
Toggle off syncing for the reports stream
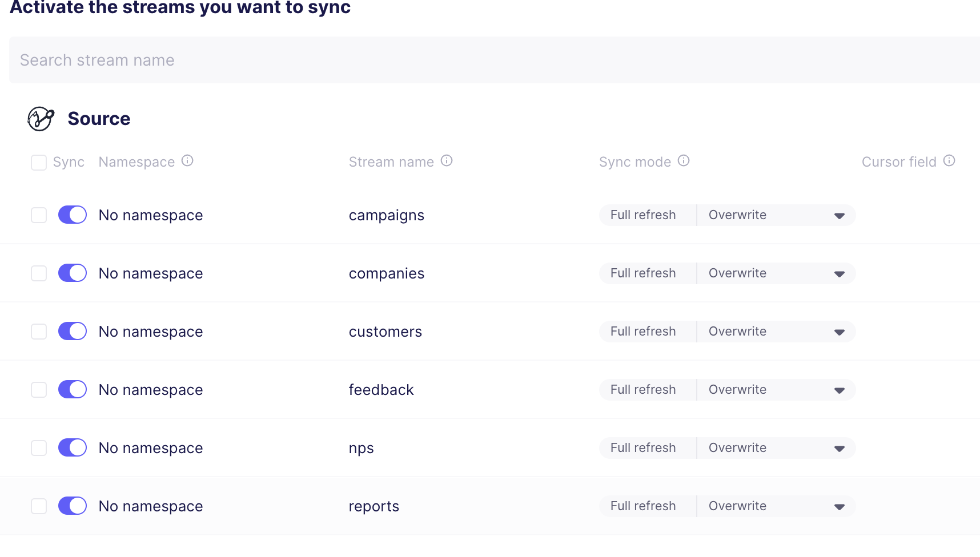(x=72, y=506)
